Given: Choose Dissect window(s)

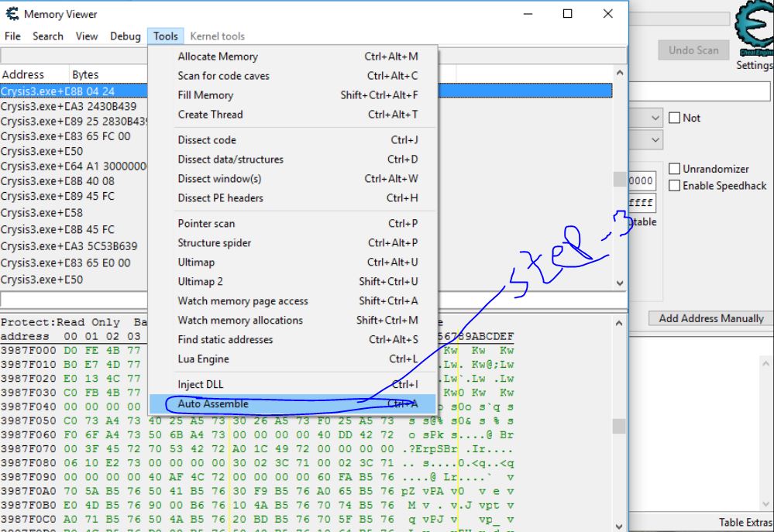Looking at the screenshot, I should [x=293, y=178].
